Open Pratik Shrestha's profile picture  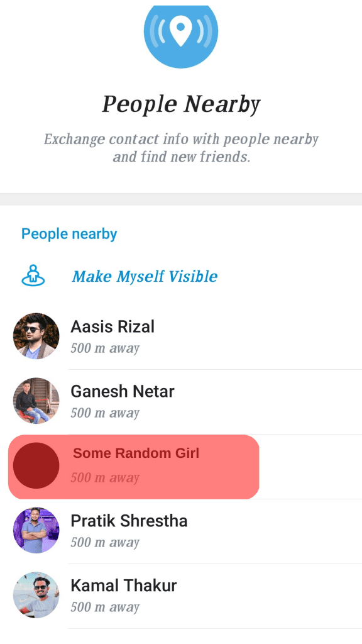tap(36, 530)
